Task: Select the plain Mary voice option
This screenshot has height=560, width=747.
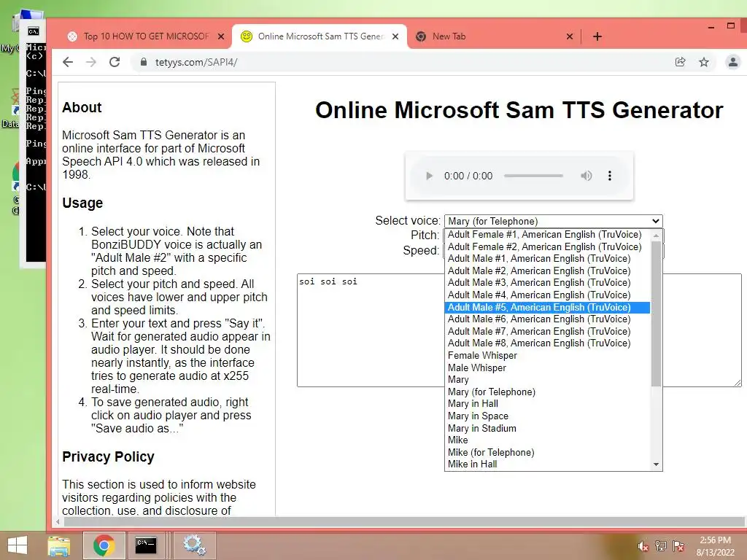Action: pyautogui.click(x=547, y=379)
